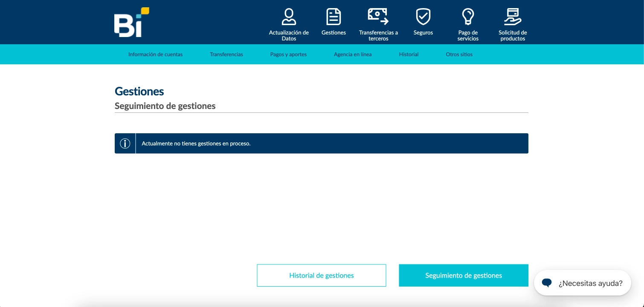Open Agencia en línea menu
Viewport: 644px width, 307px height.
coord(353,55)
